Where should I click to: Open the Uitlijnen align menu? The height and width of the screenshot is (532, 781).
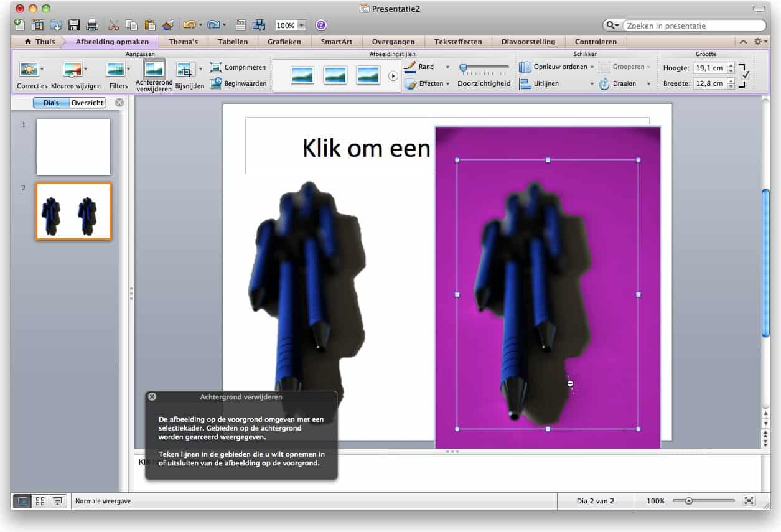click(x=556, y=83)
